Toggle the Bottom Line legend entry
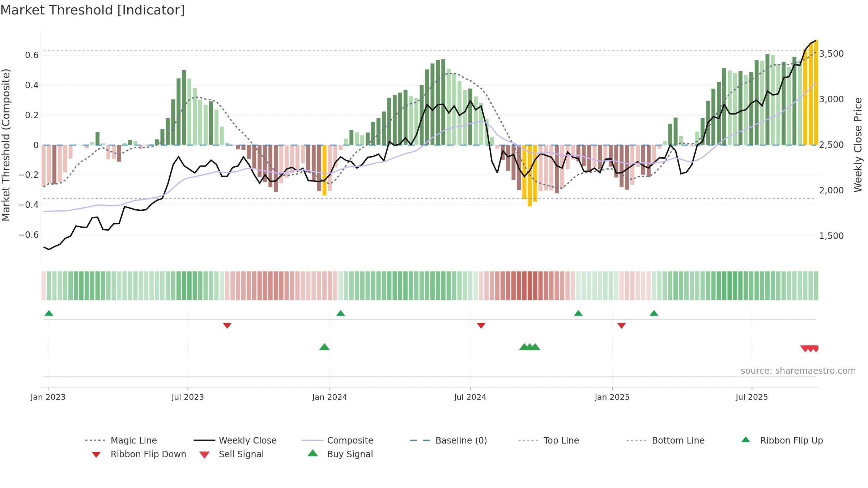 tap(665, 440)
